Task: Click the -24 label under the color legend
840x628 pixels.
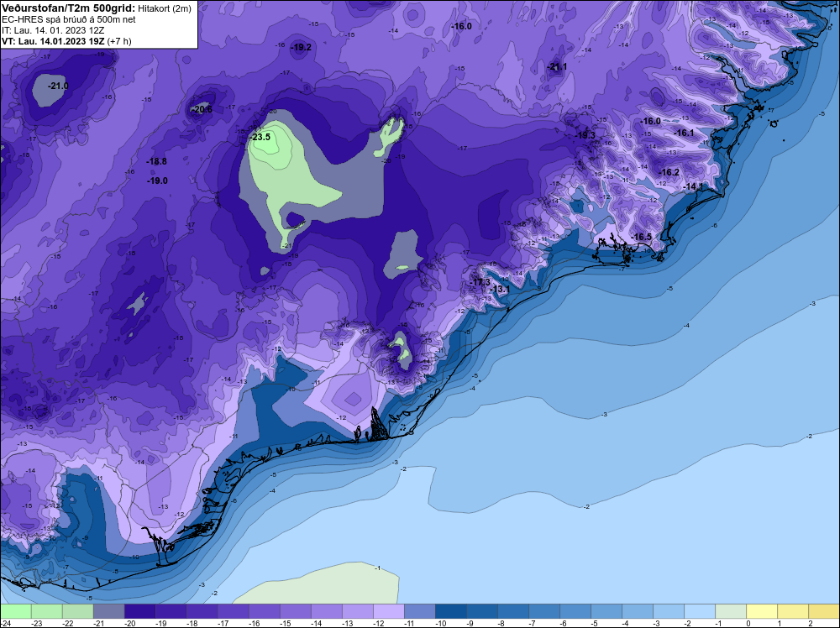Action: pyautogui.click(x=5, y=623)
